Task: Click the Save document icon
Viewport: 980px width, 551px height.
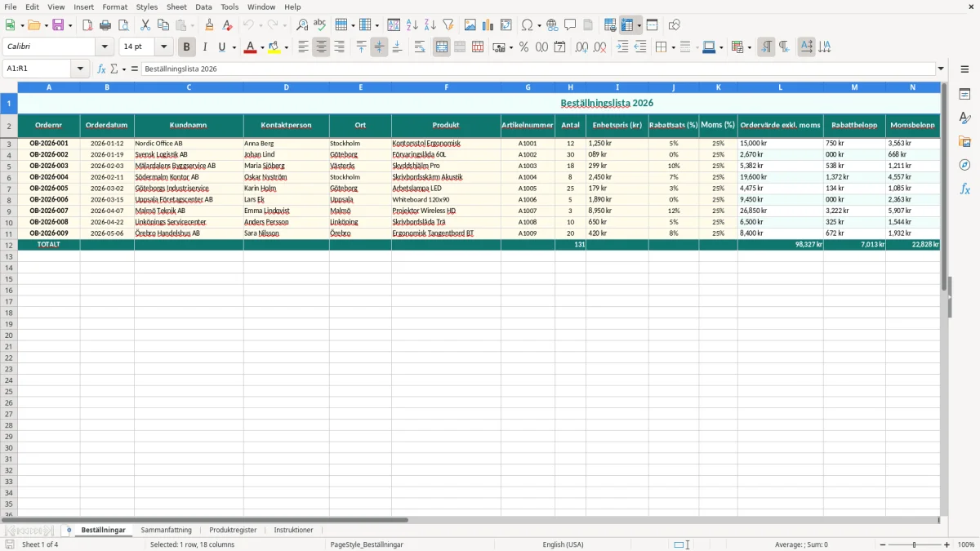Action: click(x=58, y=25)
